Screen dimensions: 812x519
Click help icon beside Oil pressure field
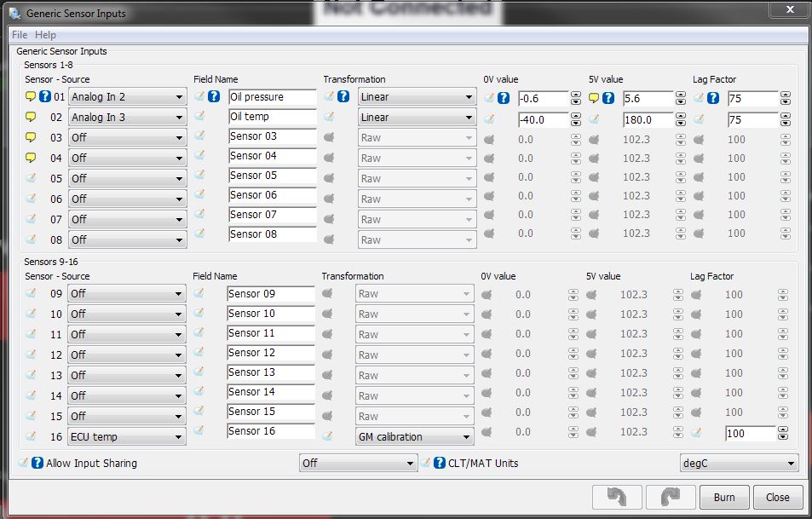tap(213, 96)
